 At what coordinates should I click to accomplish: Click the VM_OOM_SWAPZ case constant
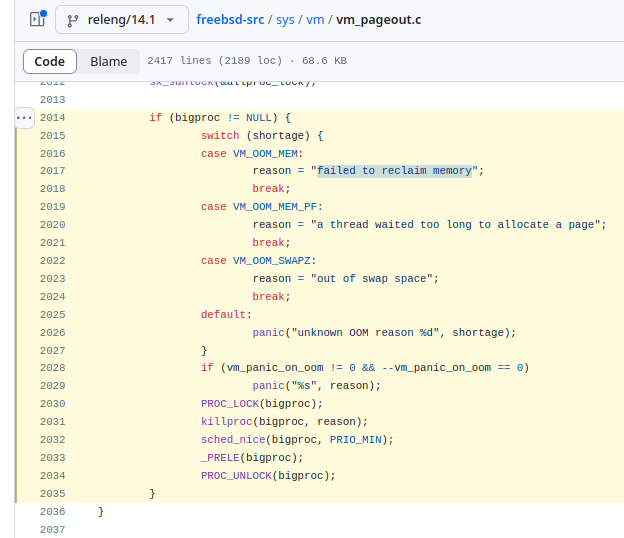click(x=273, y=260)
